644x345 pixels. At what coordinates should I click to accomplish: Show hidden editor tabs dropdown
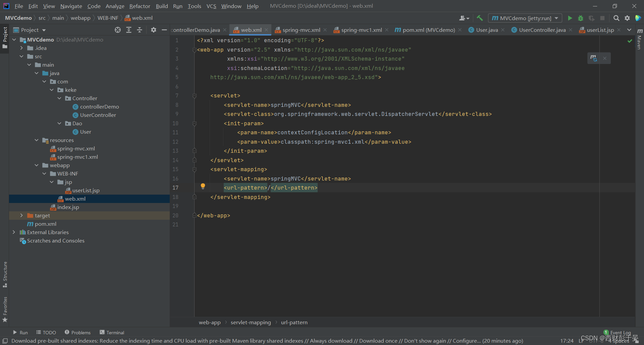coord(629,30)
